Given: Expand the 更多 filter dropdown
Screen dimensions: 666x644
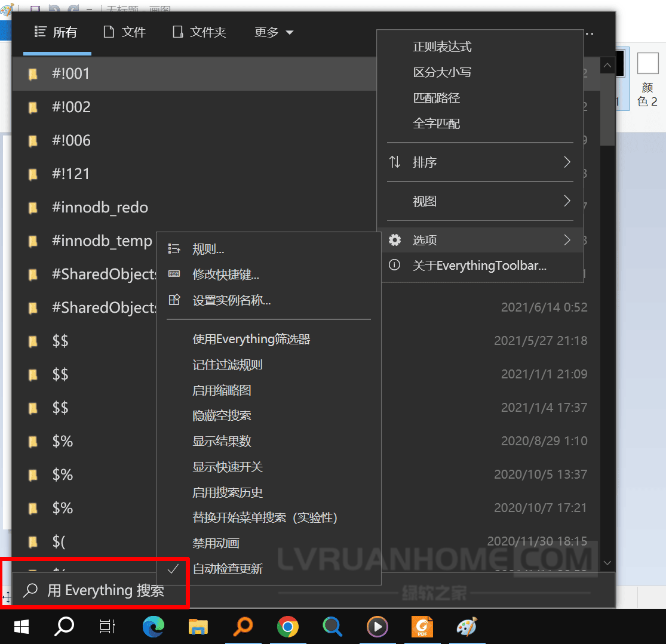Looking at the screenshot, I should click(x=274, y=32).
